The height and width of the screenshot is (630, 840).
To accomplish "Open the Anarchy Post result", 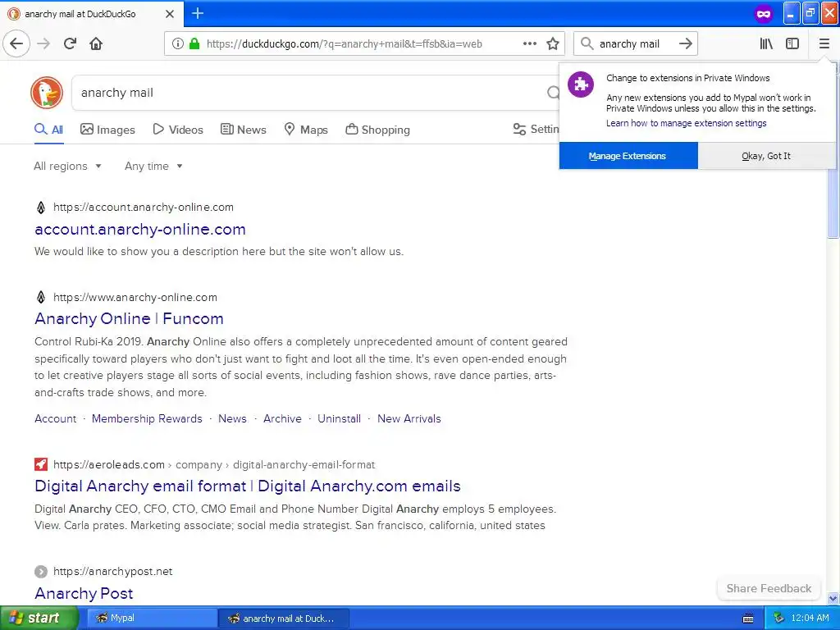I will coord(84,594).
